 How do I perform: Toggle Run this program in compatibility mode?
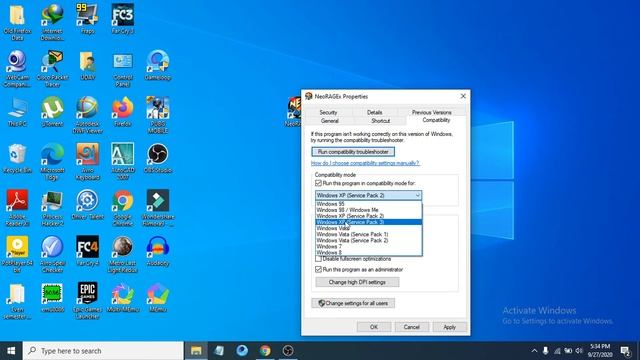(x=318, y=183)
